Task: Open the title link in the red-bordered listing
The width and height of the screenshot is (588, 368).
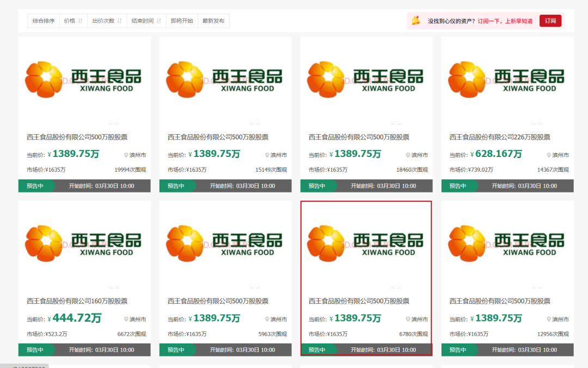Action: pos(359,300)
